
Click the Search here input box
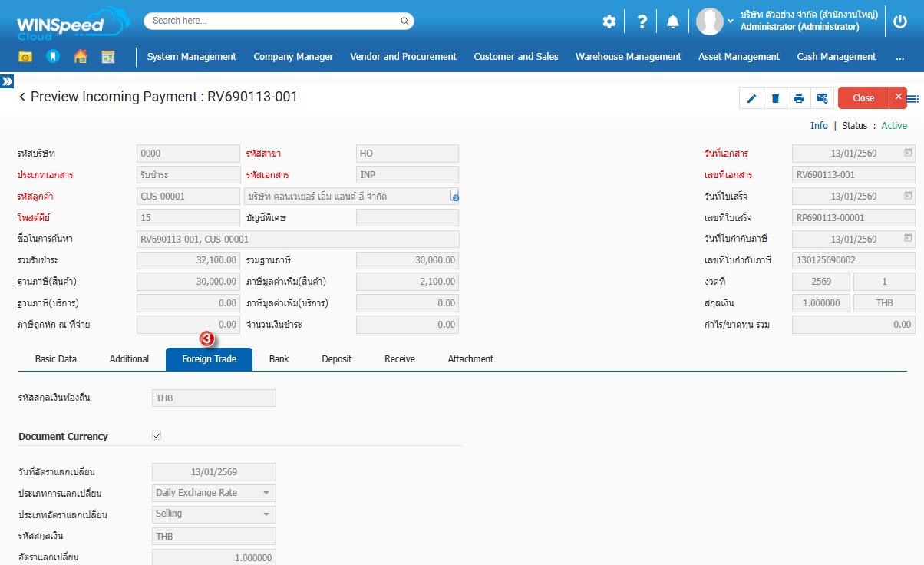[x=278, y=21]
